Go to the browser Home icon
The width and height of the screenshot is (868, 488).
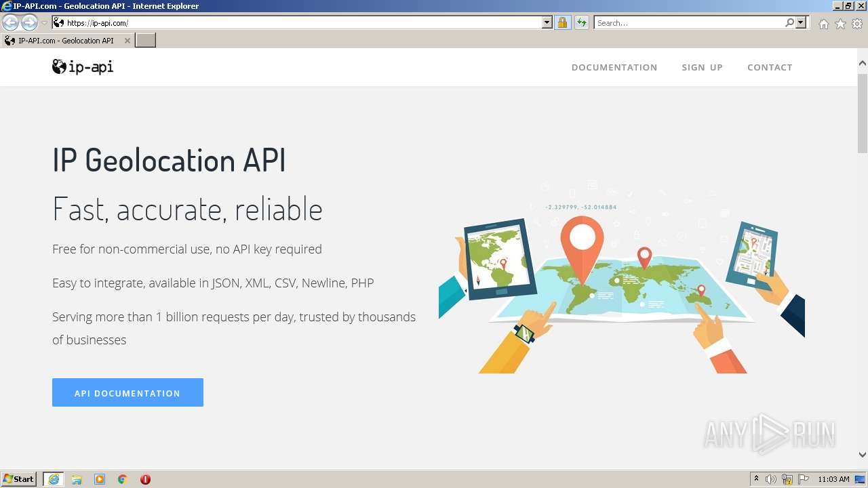click(823, 24)
